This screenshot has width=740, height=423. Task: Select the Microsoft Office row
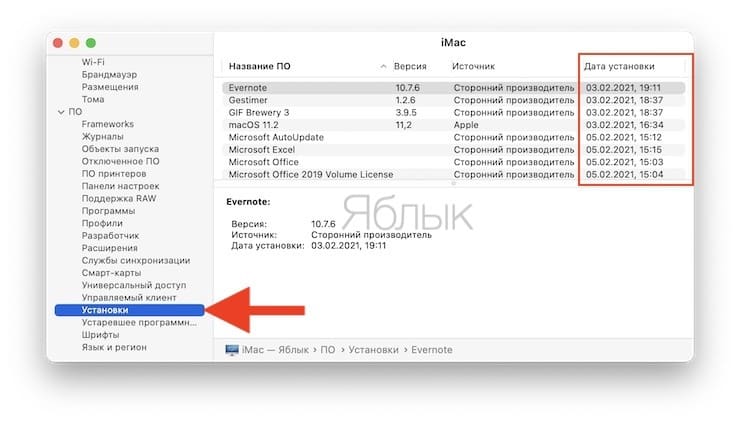(x=453, y=162)
